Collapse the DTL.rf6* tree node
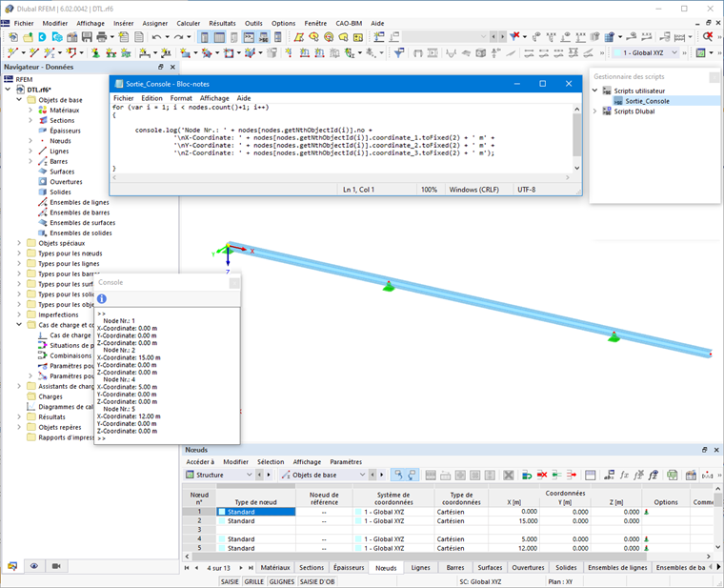The height and width of the screenshot is (588, 724). (x=8, y=90)
